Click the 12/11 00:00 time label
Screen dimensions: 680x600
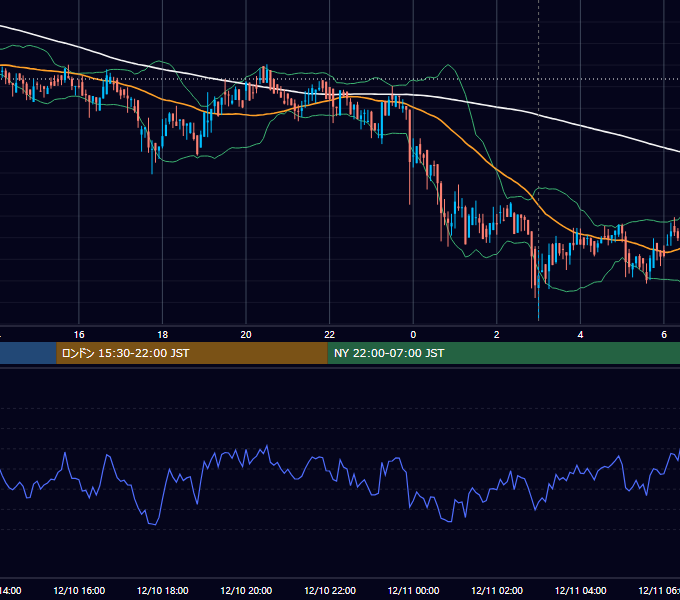(413, 590)
